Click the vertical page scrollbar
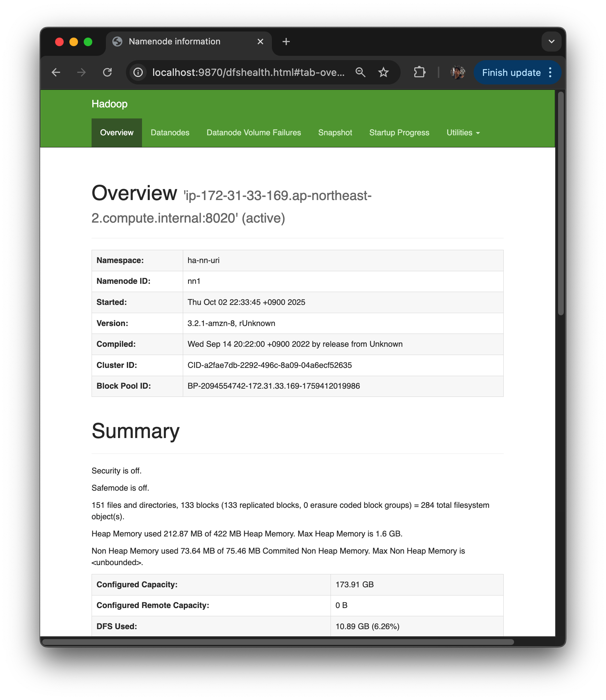606x700 pixels. [561, 204]
